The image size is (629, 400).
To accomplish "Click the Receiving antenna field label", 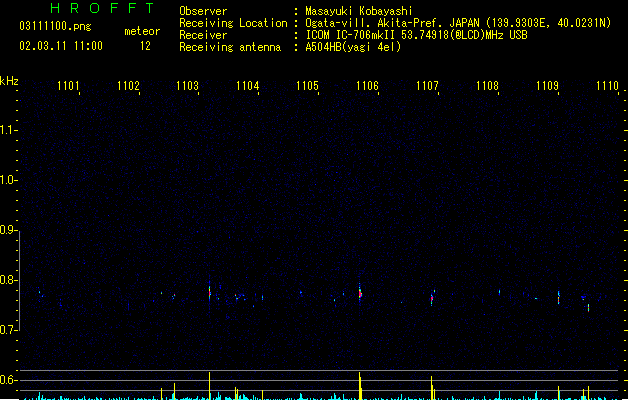I will (x=230, y=47).
